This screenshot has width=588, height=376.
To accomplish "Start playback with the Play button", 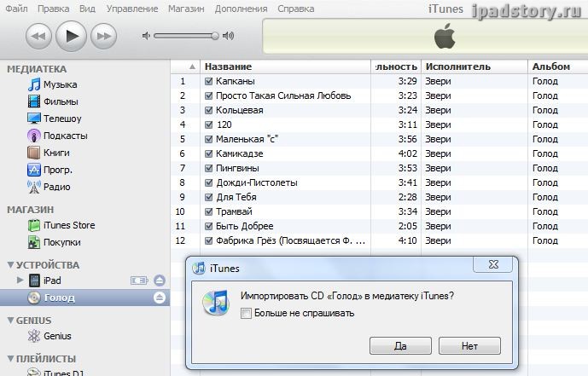I will (71, 36).
